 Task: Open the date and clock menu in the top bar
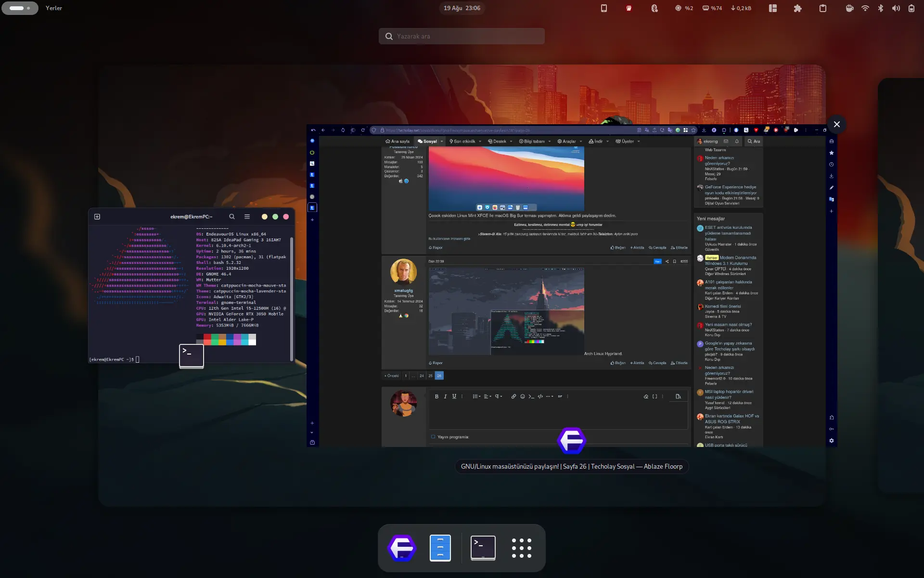462,8
